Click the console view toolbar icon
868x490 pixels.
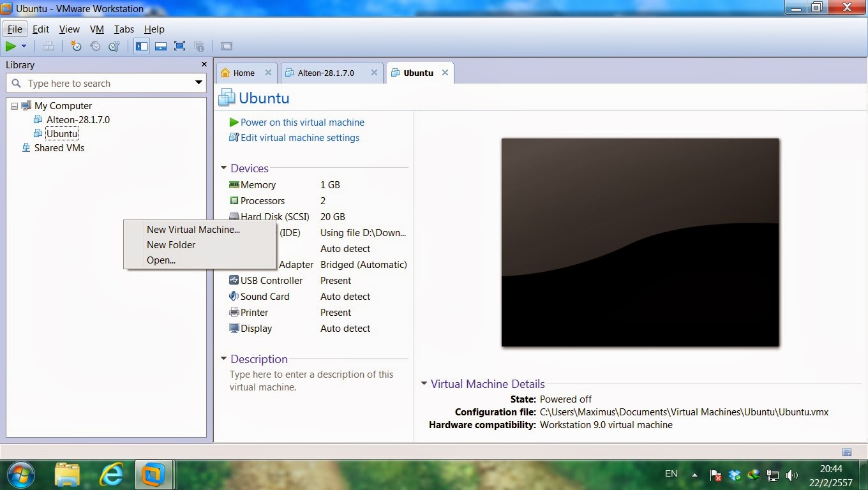point(226,46)
